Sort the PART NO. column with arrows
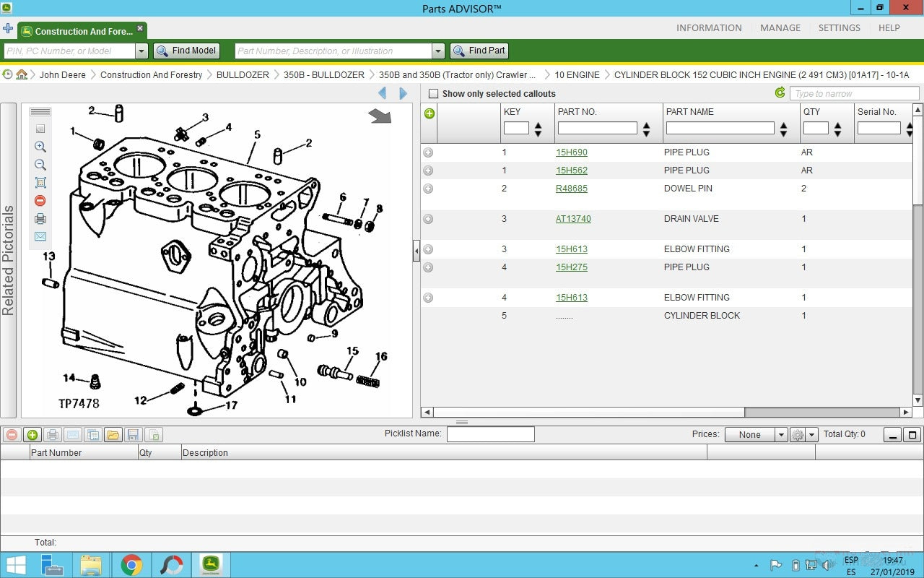The width and height of the screenshot is (924, 578). coord(646,129)
